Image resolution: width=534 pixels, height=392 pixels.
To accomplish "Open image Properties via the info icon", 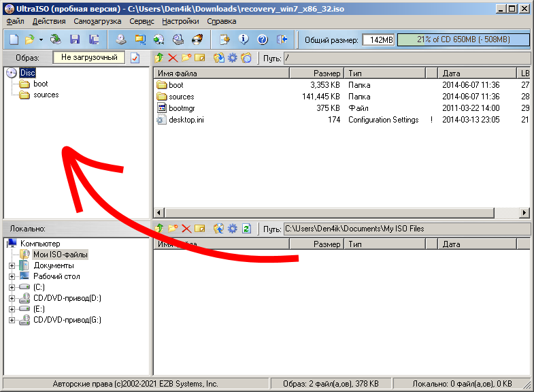I will pyautogui.click(x=244, y=39).
